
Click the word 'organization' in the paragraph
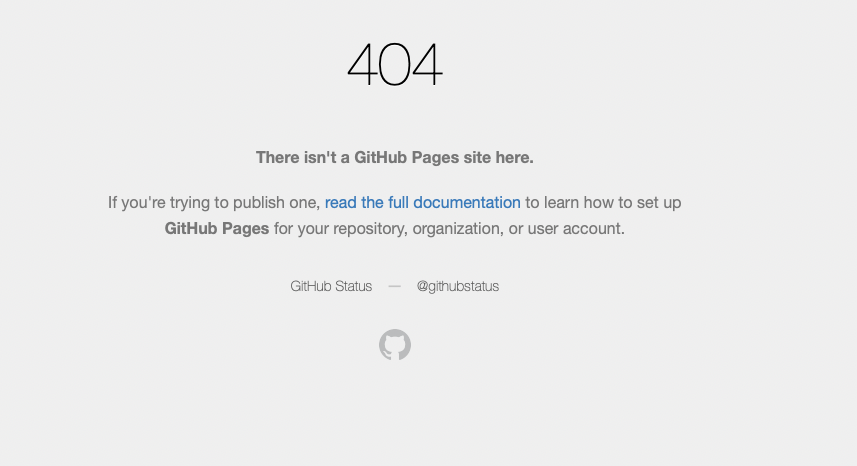coord(458,228)
